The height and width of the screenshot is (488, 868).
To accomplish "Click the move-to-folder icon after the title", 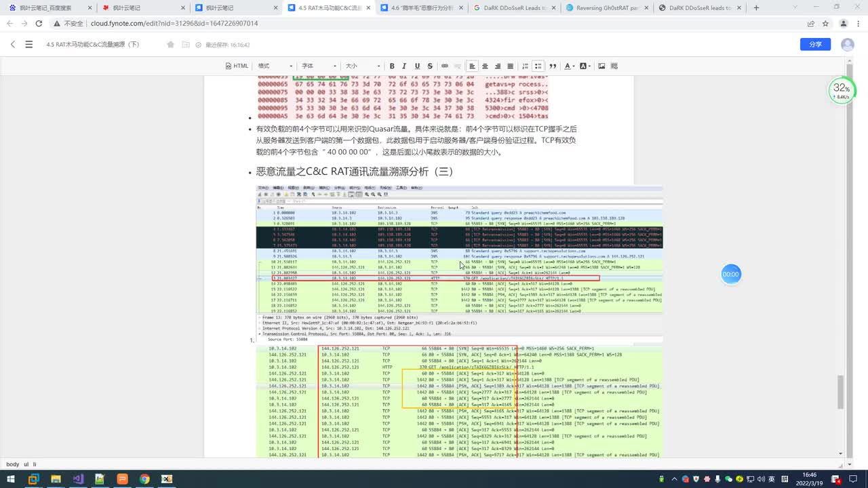I will [x=186, y=45].
